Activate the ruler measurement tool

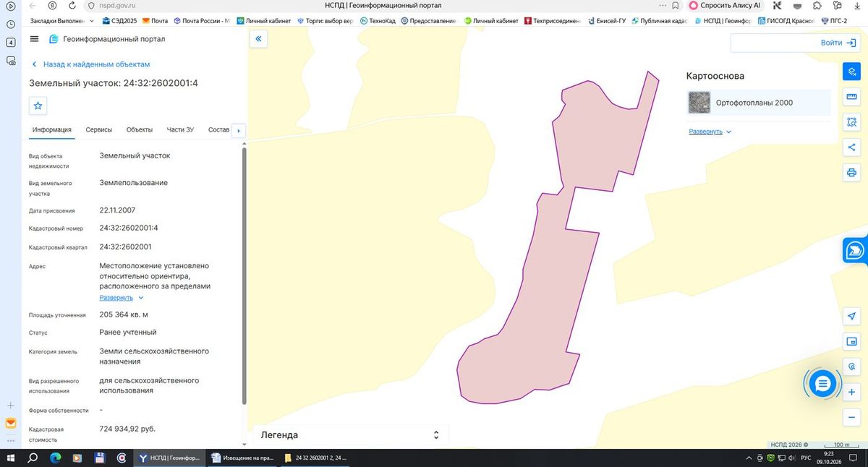pyautogui.click(x=851, y=97)
